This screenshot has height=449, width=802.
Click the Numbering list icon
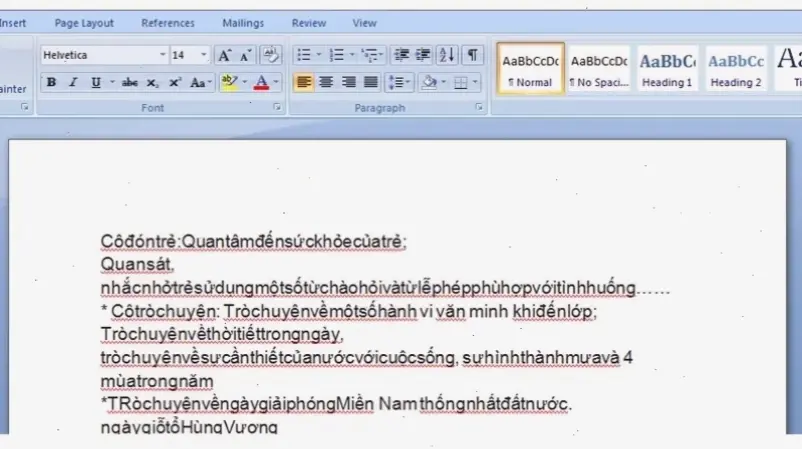337,55
